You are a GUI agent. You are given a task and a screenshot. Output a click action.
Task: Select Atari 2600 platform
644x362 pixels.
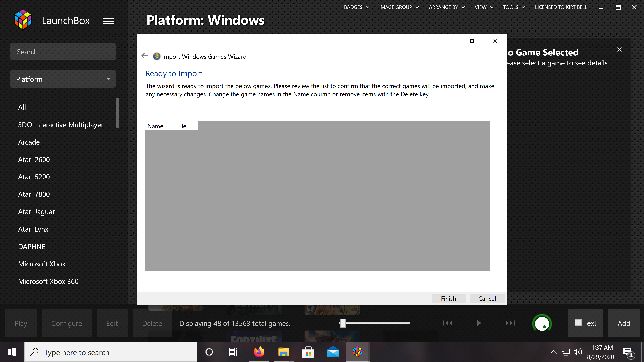[x=34, y=159]
